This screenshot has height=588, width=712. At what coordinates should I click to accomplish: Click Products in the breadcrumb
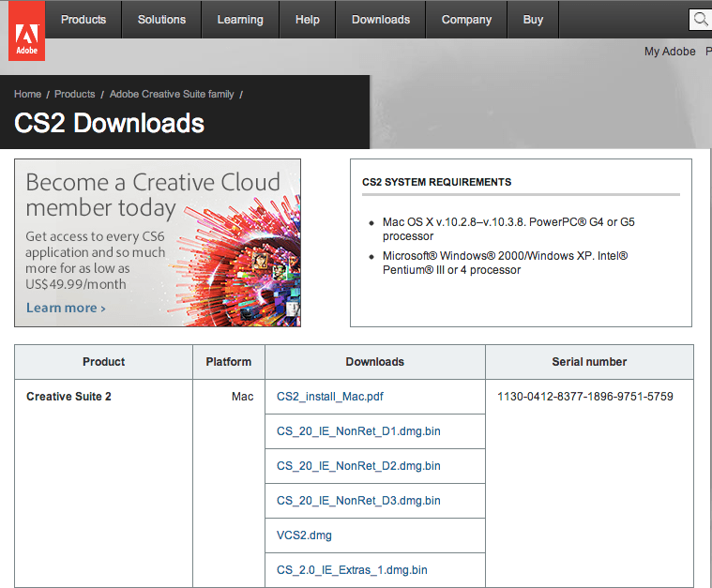(x=75, y=94)
